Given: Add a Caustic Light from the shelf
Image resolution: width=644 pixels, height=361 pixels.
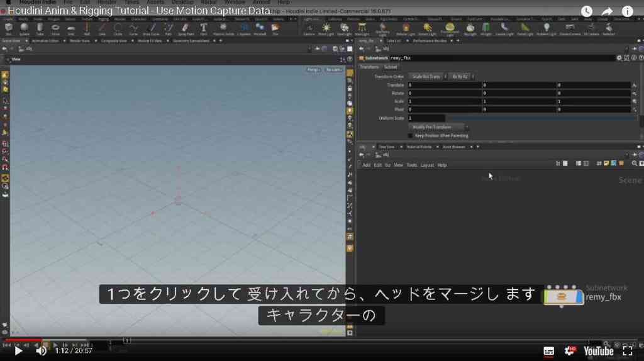Looking at the screenshot, I should pos(504,29).
